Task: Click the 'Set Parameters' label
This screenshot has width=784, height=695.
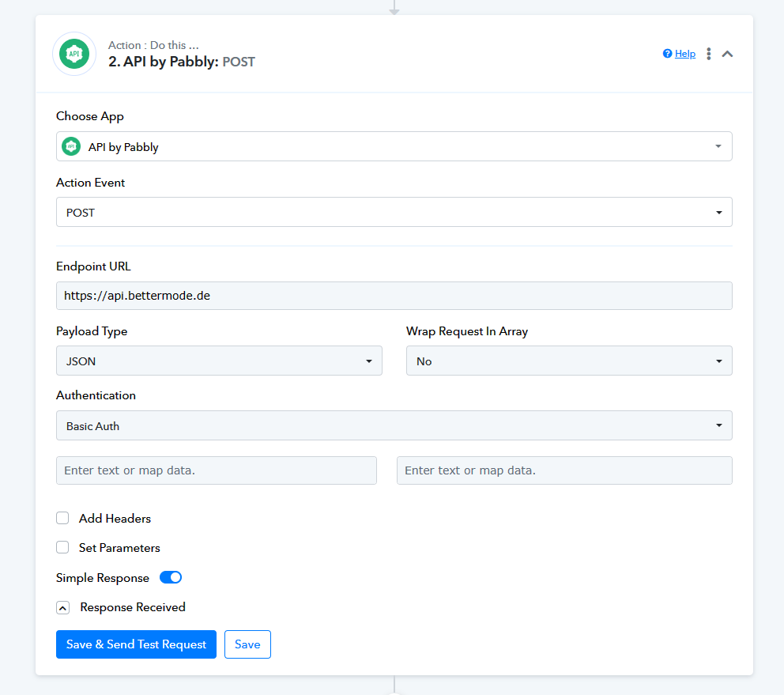Action: tap(119, 548)
